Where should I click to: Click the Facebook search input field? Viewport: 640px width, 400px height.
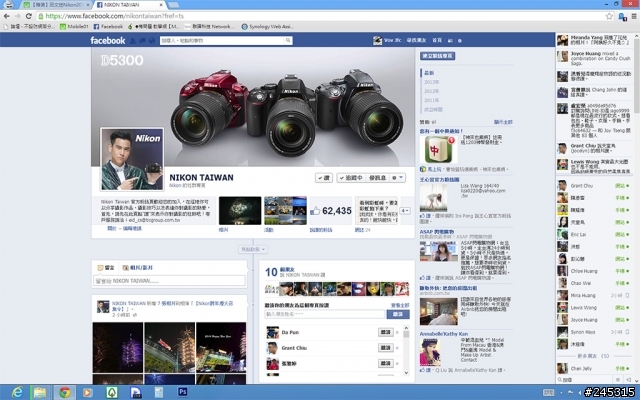click(x=222, y=40)
